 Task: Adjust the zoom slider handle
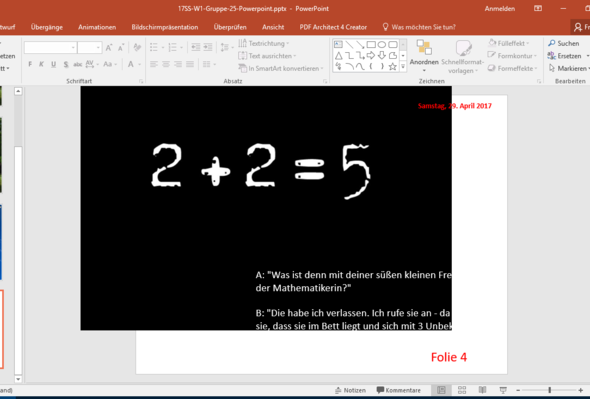point(550,390)
